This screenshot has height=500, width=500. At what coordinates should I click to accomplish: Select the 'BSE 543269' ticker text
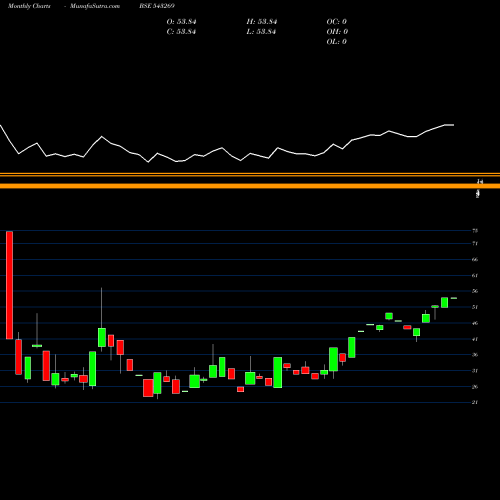coord(157,6)
